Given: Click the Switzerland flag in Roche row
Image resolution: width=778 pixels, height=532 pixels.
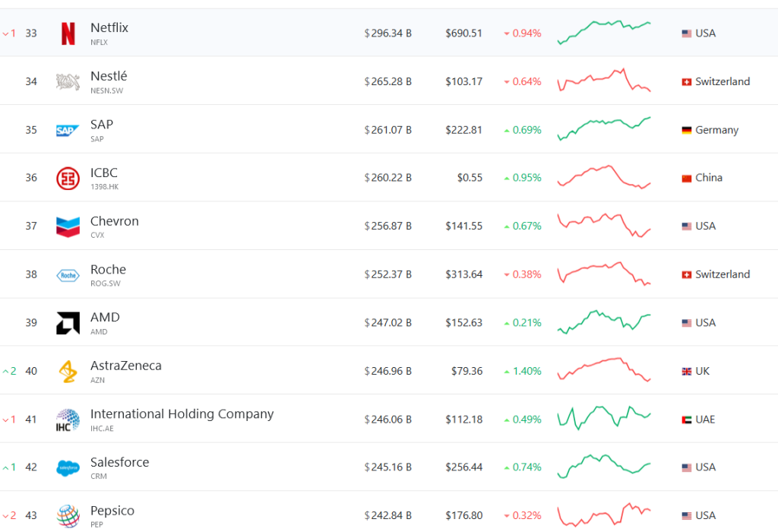Looking at the screenshot, I should (x=687, y=274).
